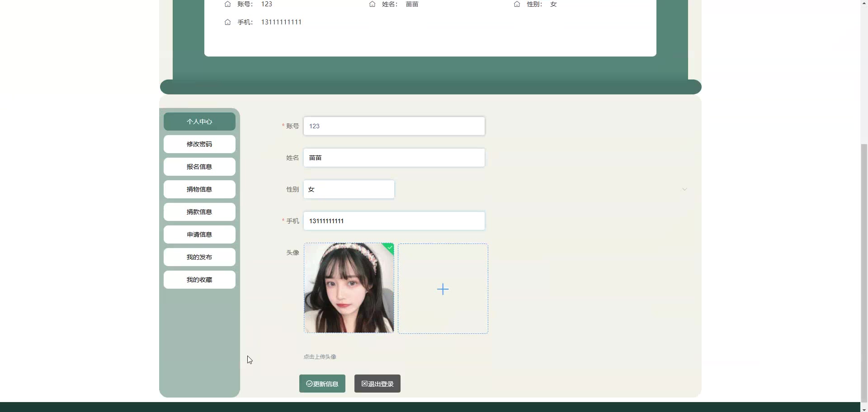Click the scrollbar down arrow
Viewport: 868px width, 412px height.
[x=864, y=409]
